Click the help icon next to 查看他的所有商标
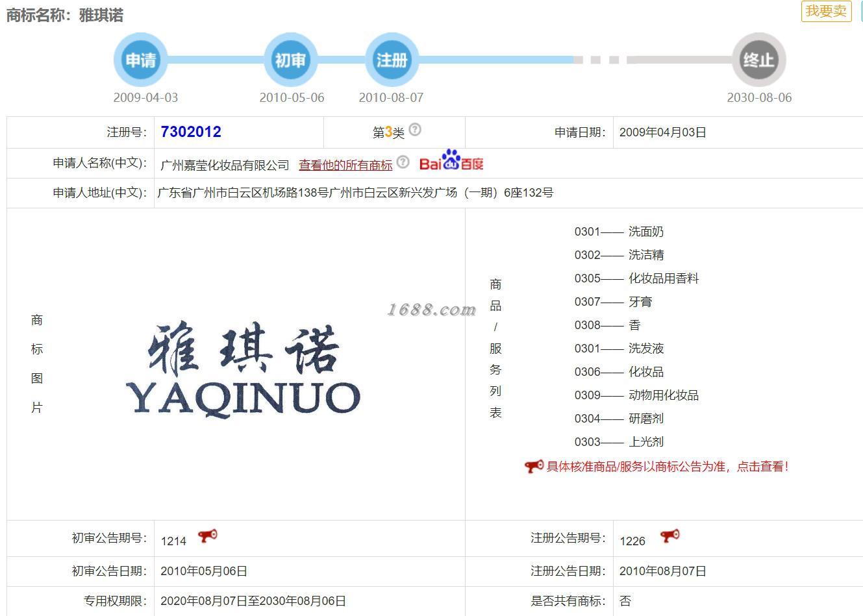The height and width of the screenshot is (616, 863). pyautogui.click(x=403, y=162)
